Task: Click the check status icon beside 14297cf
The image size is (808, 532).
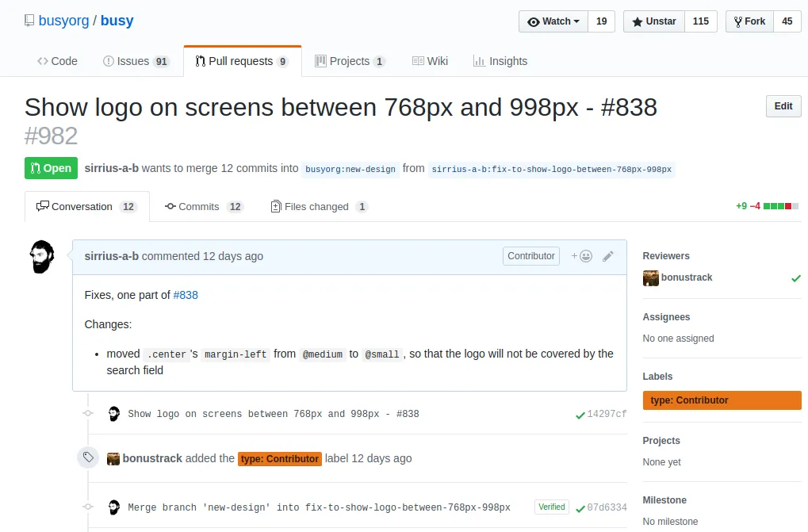Action: pos(580,415)
